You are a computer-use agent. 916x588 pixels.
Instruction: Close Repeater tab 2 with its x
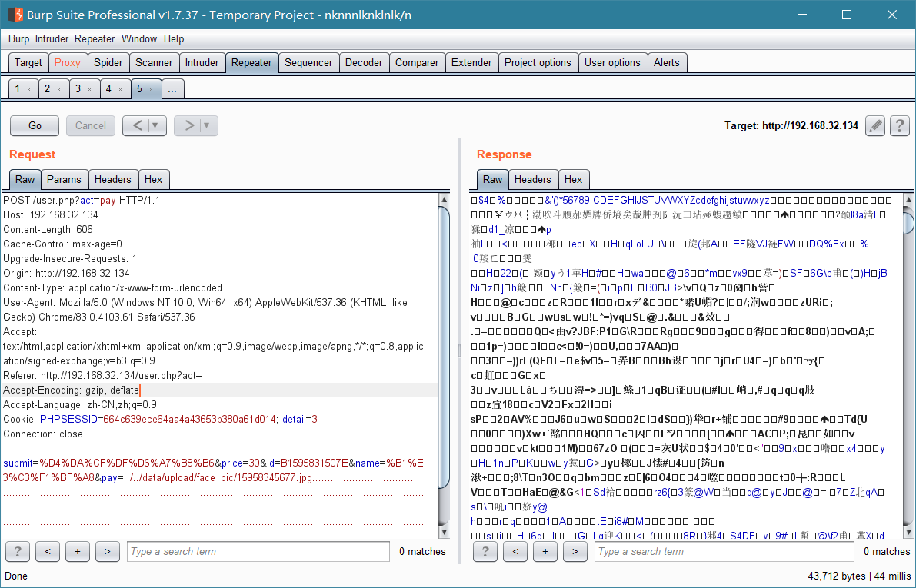(x=59, y=89)
